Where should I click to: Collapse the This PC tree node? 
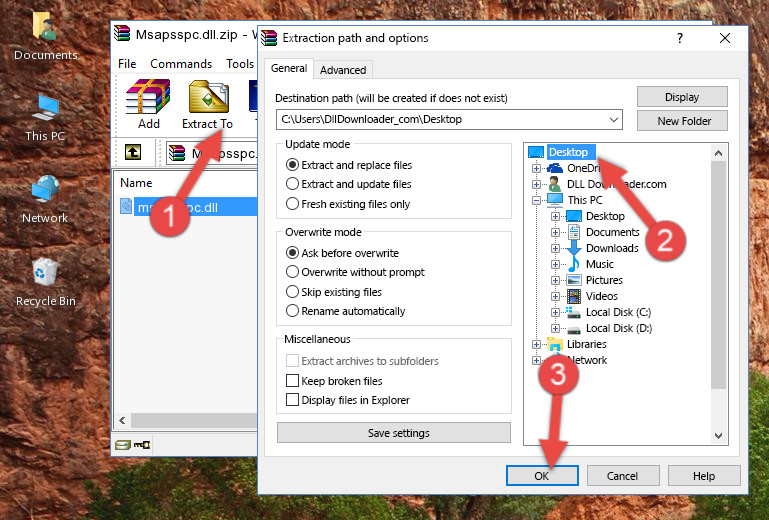[536, 200]
